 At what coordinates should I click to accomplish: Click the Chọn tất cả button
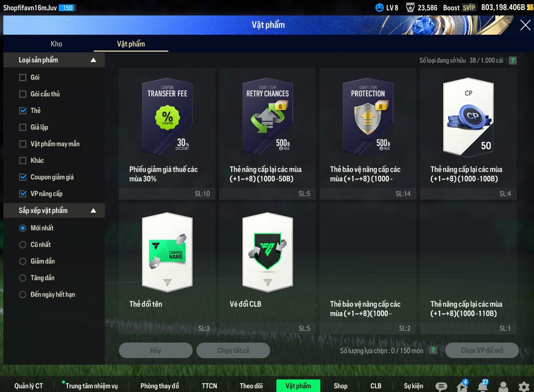(233, 350)
